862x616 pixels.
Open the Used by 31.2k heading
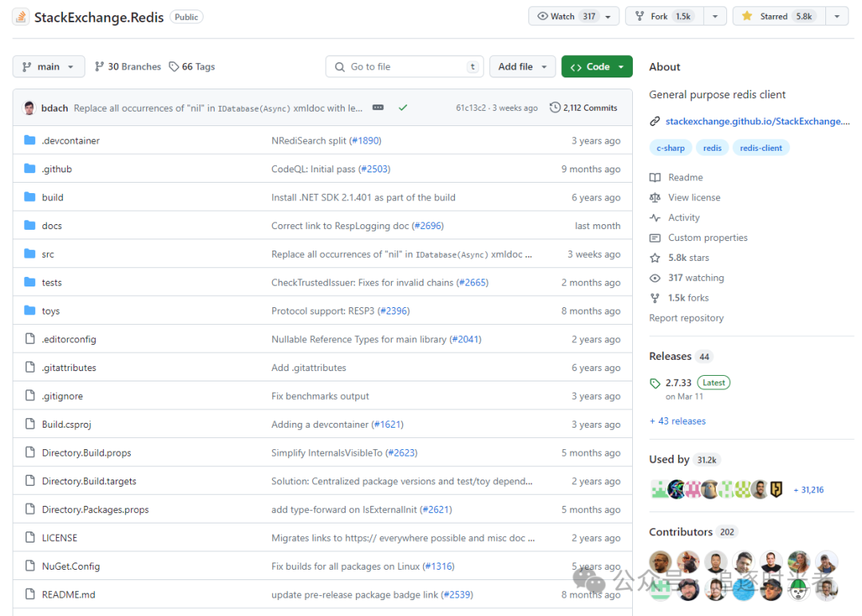pos(685,460)
